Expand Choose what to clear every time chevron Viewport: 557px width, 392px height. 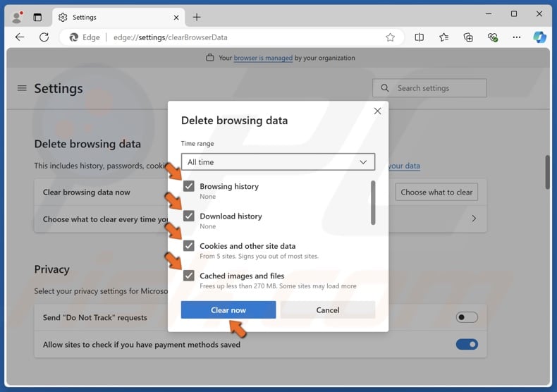pyautogui.click(x=474, y=219)
